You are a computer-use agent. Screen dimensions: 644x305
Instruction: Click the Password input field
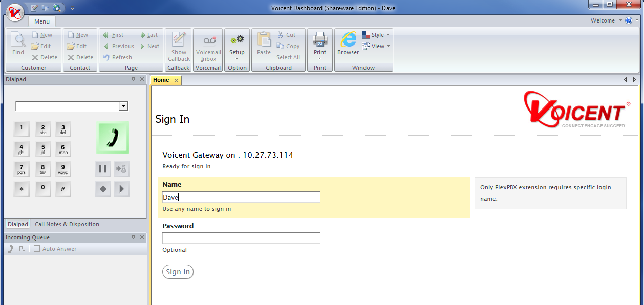coord(241,238)
